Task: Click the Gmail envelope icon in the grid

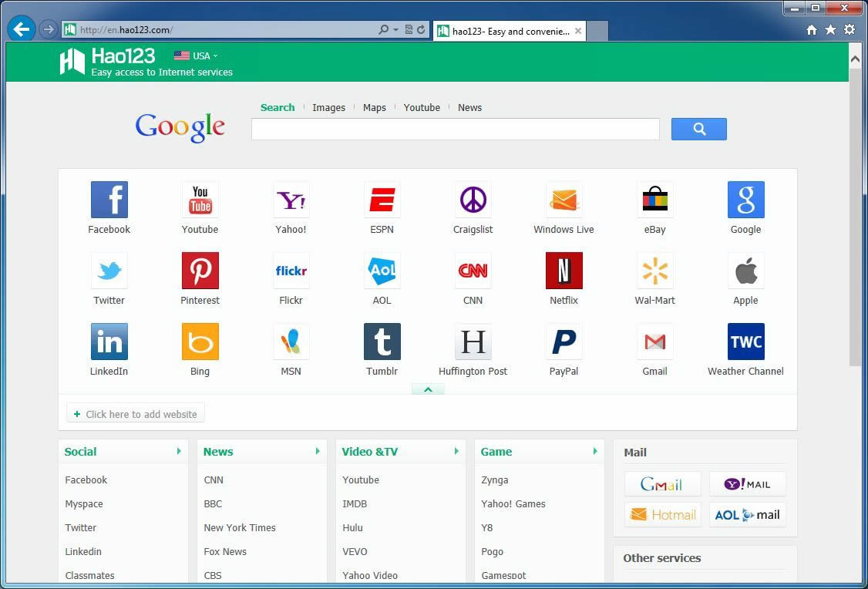Action: click(x=655, y=341)
